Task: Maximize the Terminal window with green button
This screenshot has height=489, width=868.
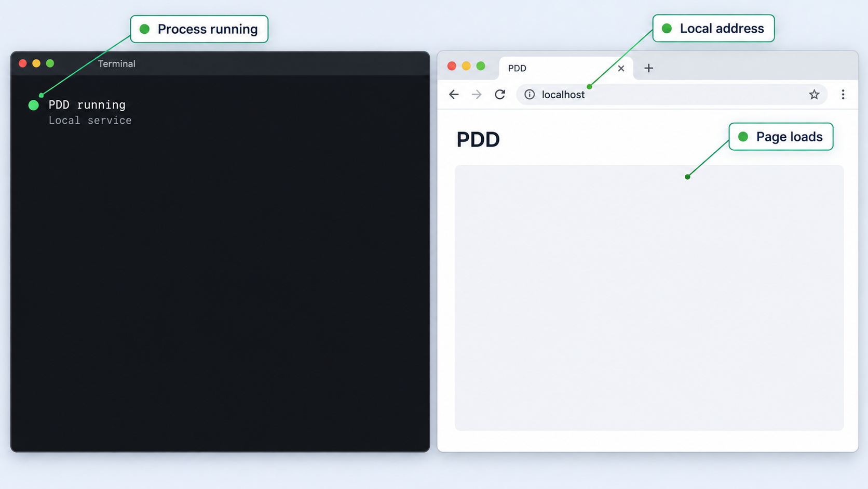Action: pyautogui.click(x=50, y=63)
